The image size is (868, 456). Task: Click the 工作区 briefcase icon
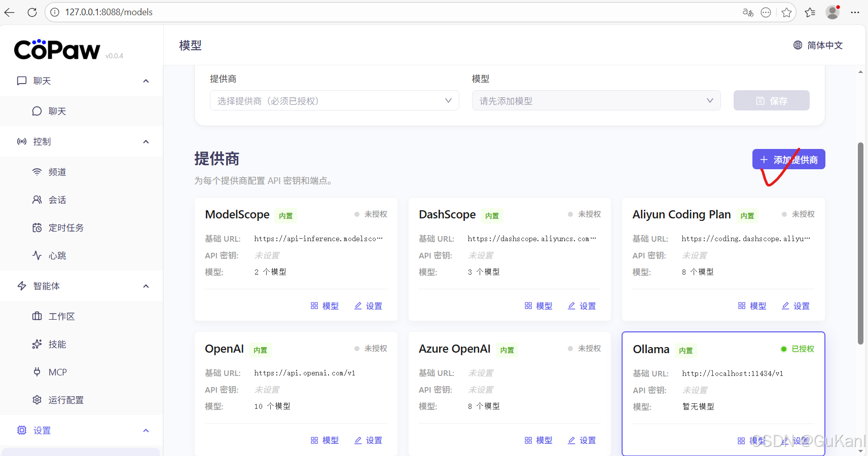pos(37,316)
